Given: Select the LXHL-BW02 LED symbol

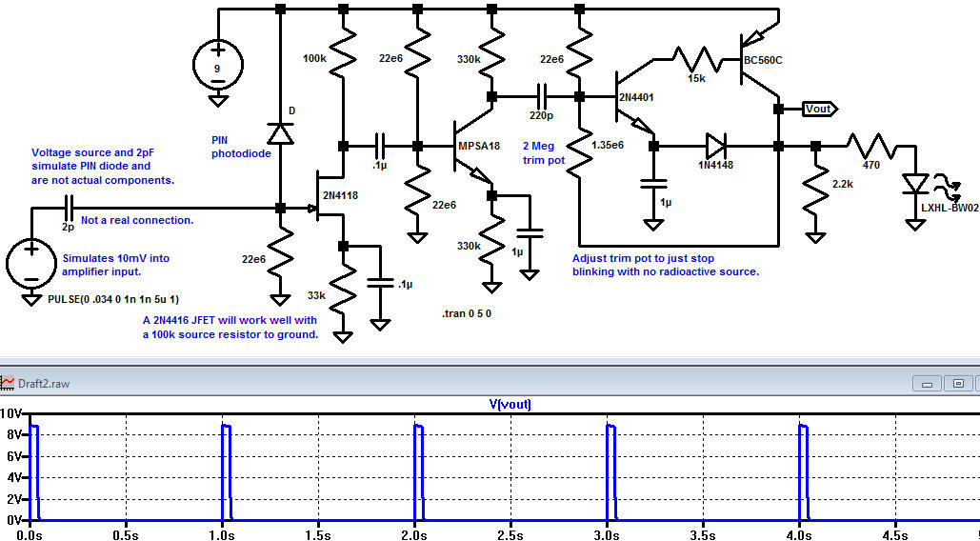Looking at the screenshot, I should click(916, 181).
